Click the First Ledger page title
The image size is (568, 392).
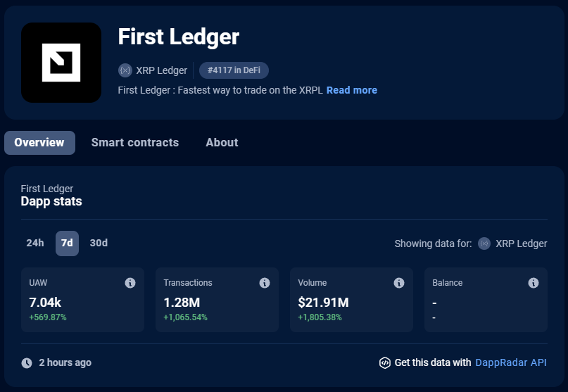pyautogui.click(x=179, y=37)
